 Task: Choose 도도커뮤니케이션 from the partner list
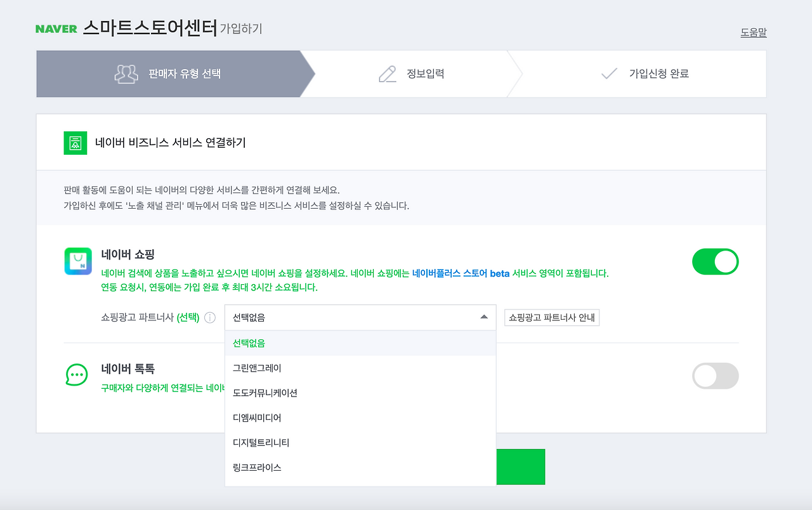pos(360,393)
